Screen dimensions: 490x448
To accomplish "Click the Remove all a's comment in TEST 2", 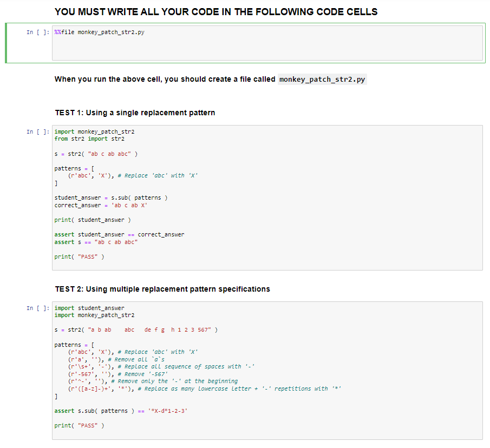I will tap(135, 359).
